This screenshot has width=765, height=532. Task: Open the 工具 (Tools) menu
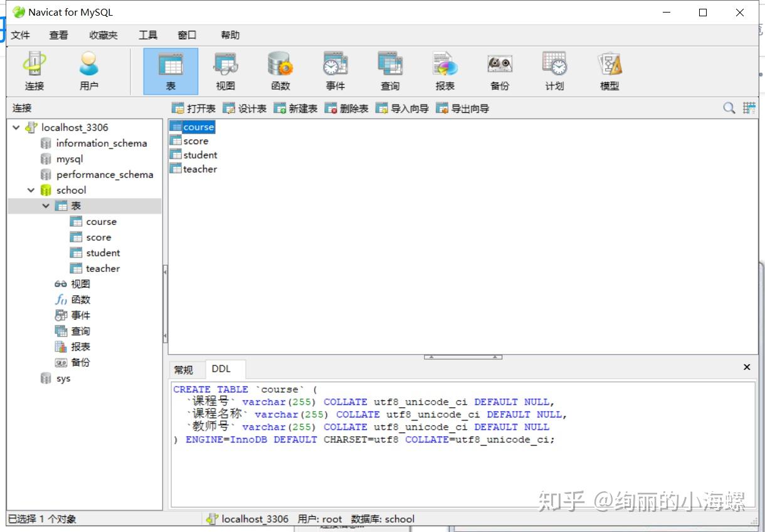pyautogui.click(x=148, y=35)
